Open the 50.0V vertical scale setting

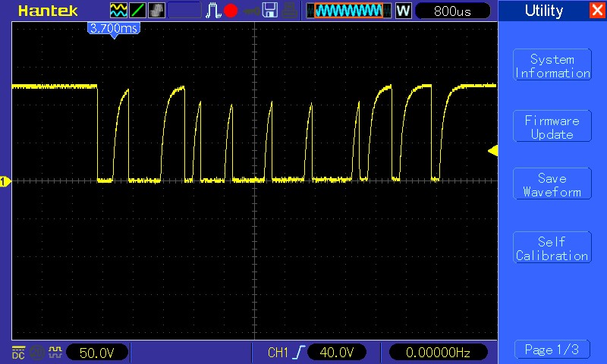pos(97,353)
